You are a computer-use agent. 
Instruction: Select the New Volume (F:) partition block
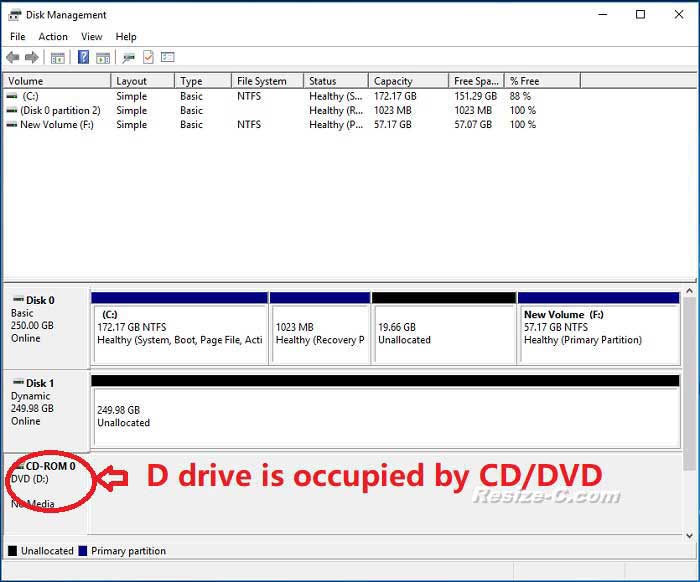coord(599,328)
